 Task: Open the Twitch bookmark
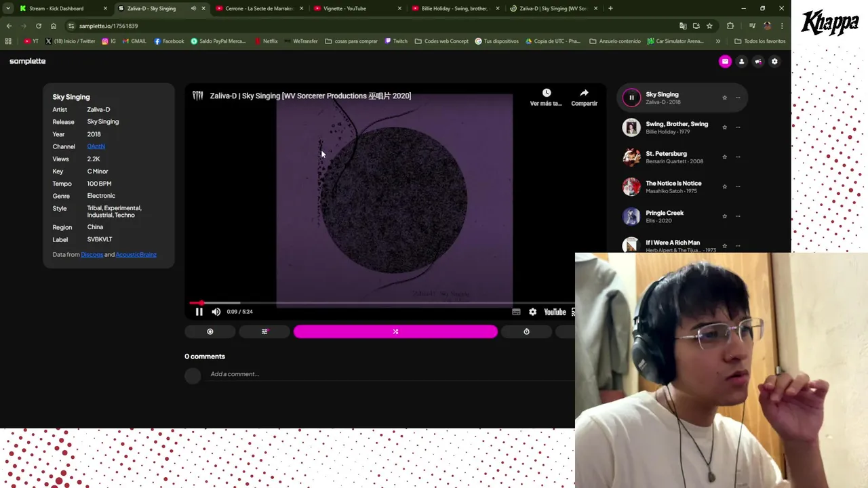click(x=396, y=41)
